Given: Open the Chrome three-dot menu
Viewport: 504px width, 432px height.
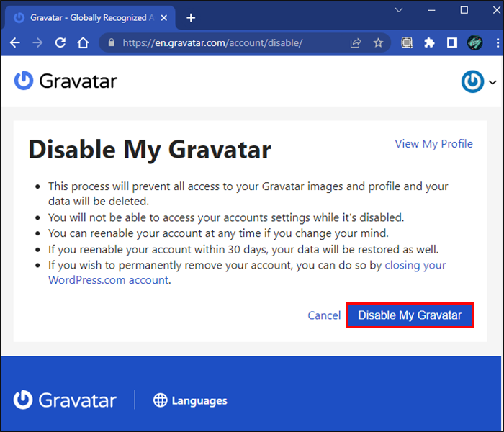Looking at the screenshot, I should coord(498,42).
